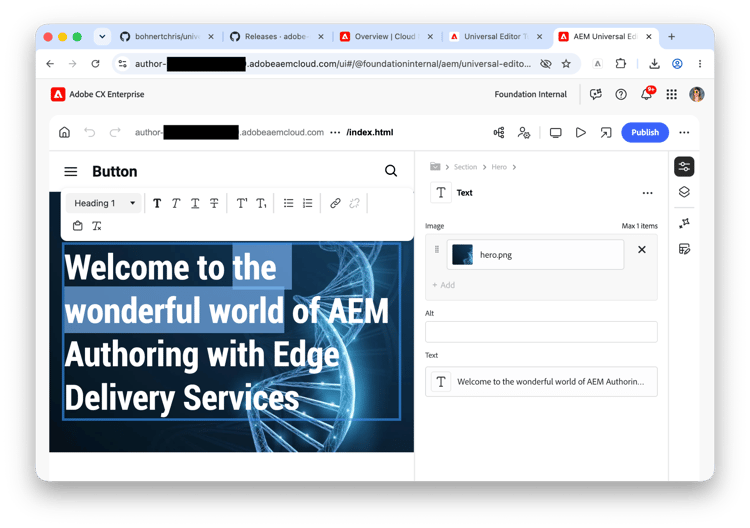750x528 pixels.
Task: Open a new browser tab
Action: (x=672, y=36)
